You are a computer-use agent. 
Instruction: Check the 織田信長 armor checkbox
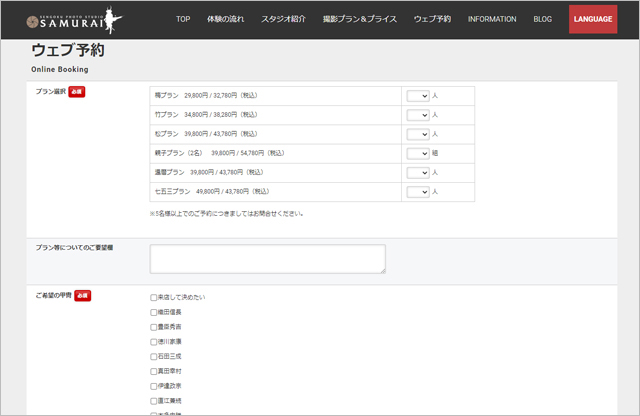[153, 312]
